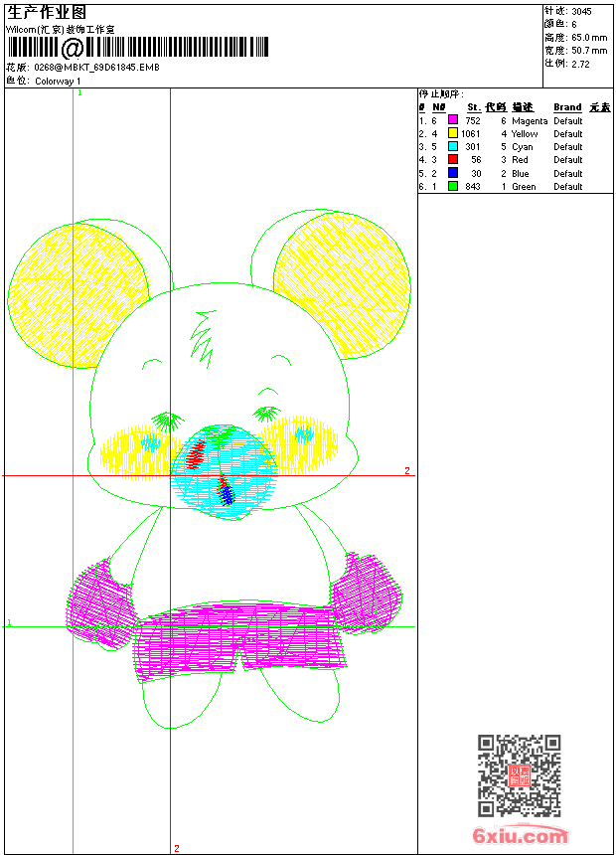Image resolution: width=616 pixels, height=855 pixels.
Task: Select the file name 0268@MBKT_69D61845.EMB
Action: click(x=97, y=67)
